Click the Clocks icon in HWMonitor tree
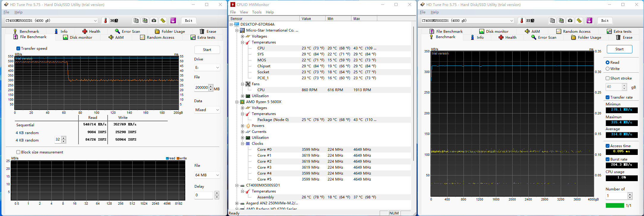644x216 pixels. coord(248,144)
